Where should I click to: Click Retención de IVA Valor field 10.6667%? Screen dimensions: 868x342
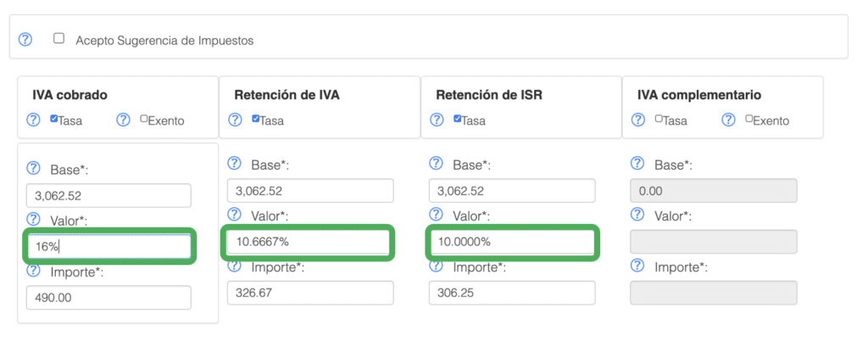pyautogui.click(x=308, y=242)
